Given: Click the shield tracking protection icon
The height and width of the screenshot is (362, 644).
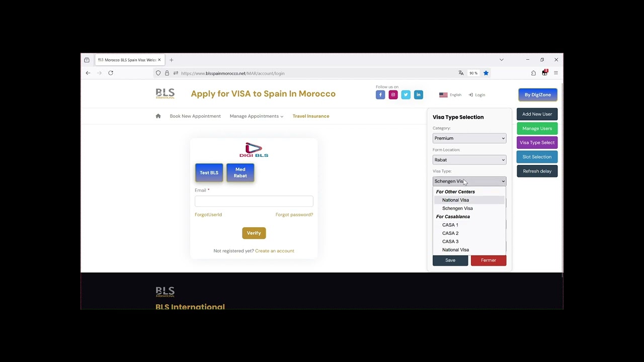Looking at the screenshot, I should click(x=158, y=73).
